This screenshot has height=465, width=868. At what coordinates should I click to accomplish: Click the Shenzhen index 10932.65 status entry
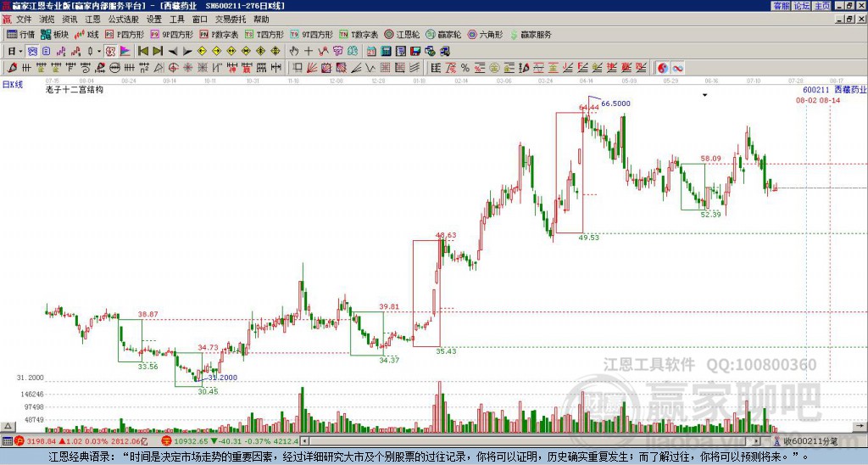[x=230, y=441]
